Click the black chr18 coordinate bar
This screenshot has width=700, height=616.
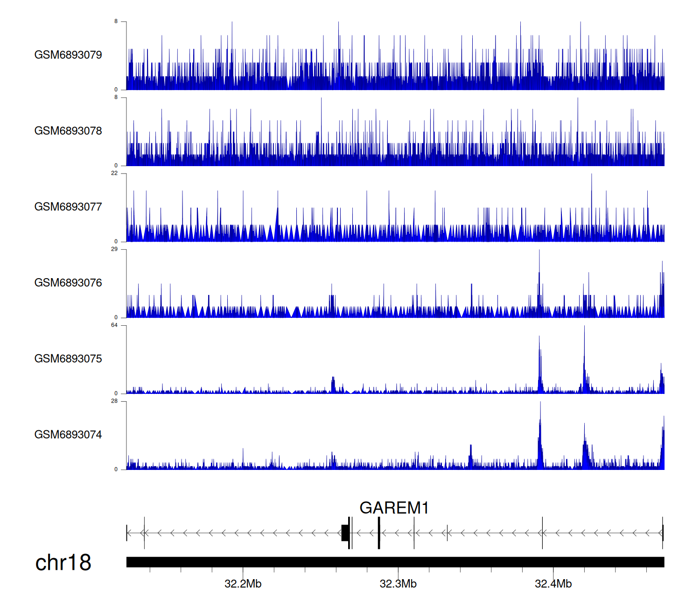pos(395,562)
